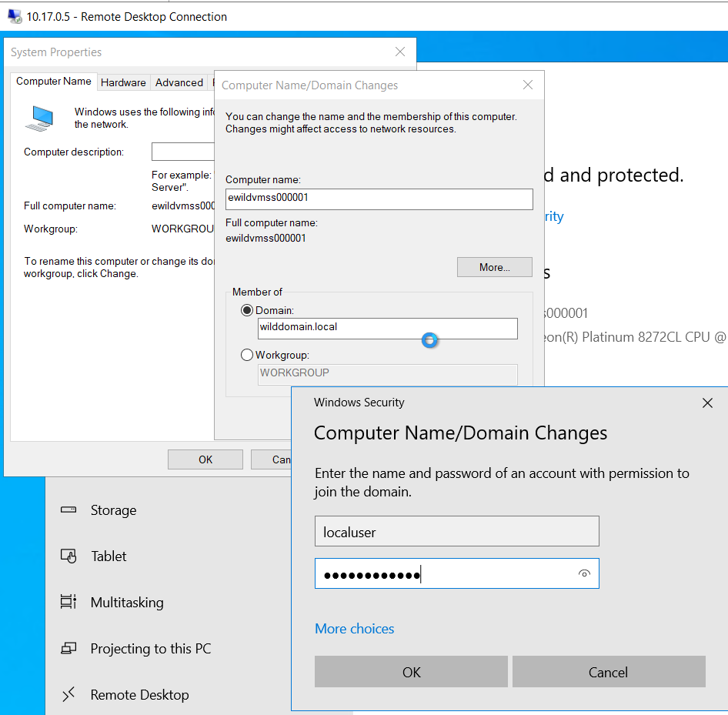Close the System Properties window

point(400,52)
